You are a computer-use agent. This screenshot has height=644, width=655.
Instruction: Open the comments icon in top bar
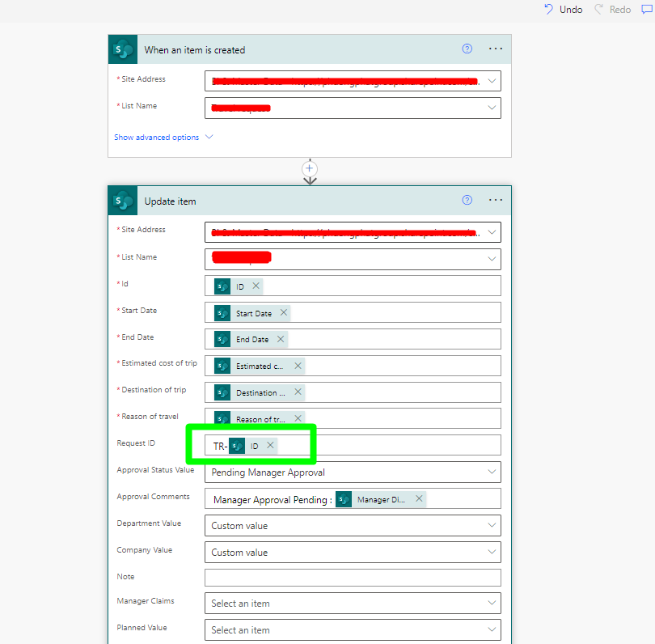tap(647, 9)
